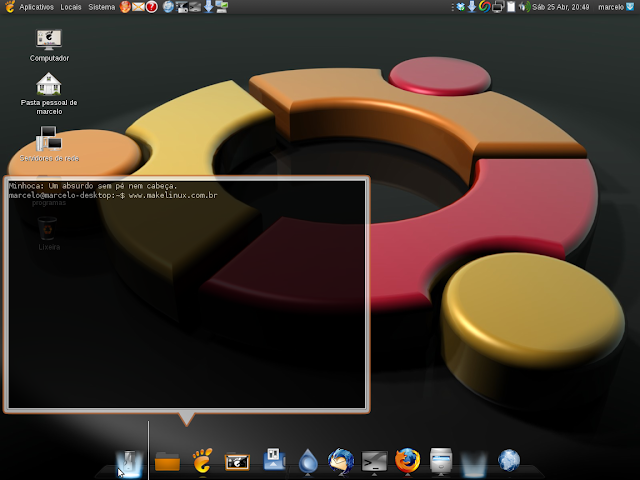Click the Dropbox tray icon
This screenshot has width=640, height=480.
(461, 7)
